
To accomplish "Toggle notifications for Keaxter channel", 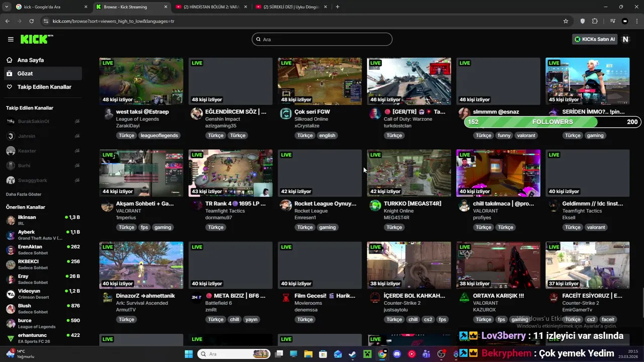I will (77, 151).
